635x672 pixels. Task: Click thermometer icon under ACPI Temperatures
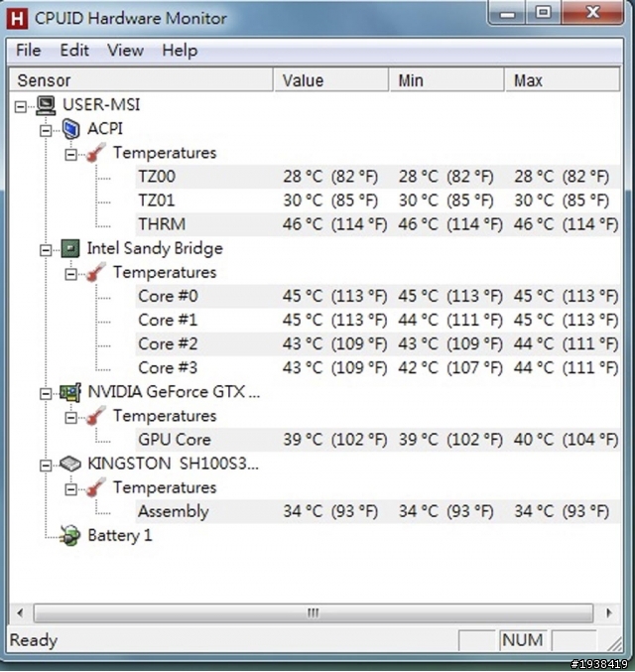pos(96,153)
